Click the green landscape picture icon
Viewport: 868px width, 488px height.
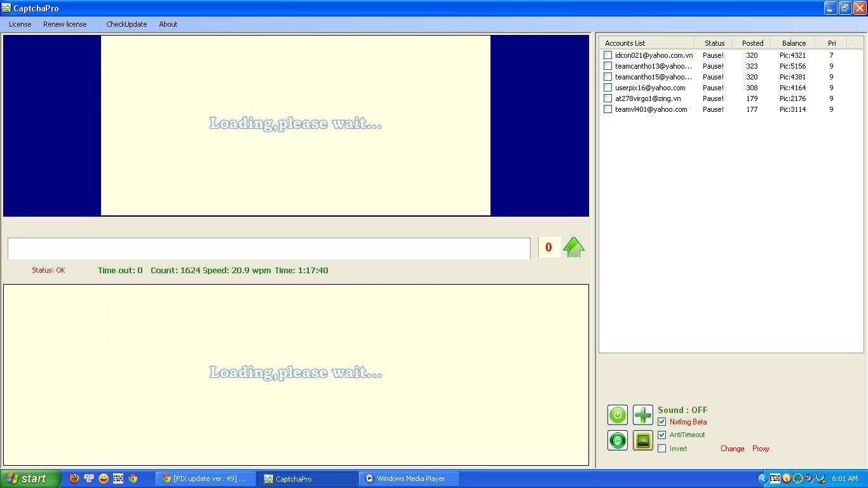tap(643, 440)
